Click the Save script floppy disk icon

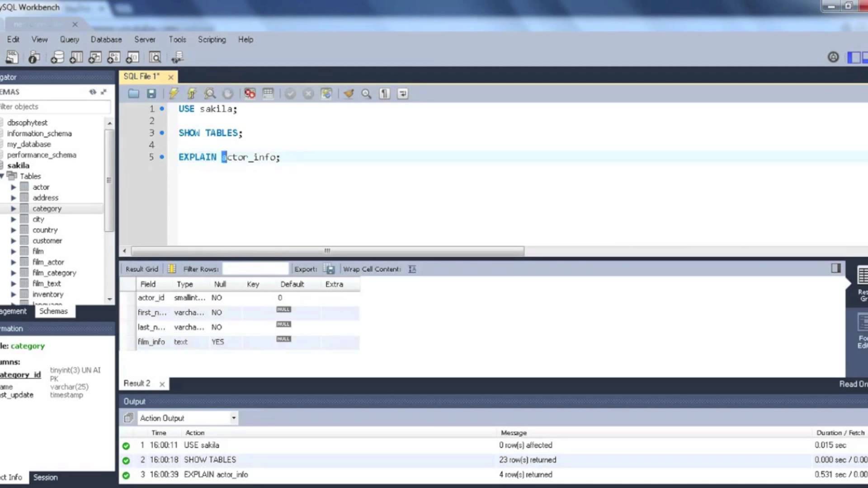point(151,94)
